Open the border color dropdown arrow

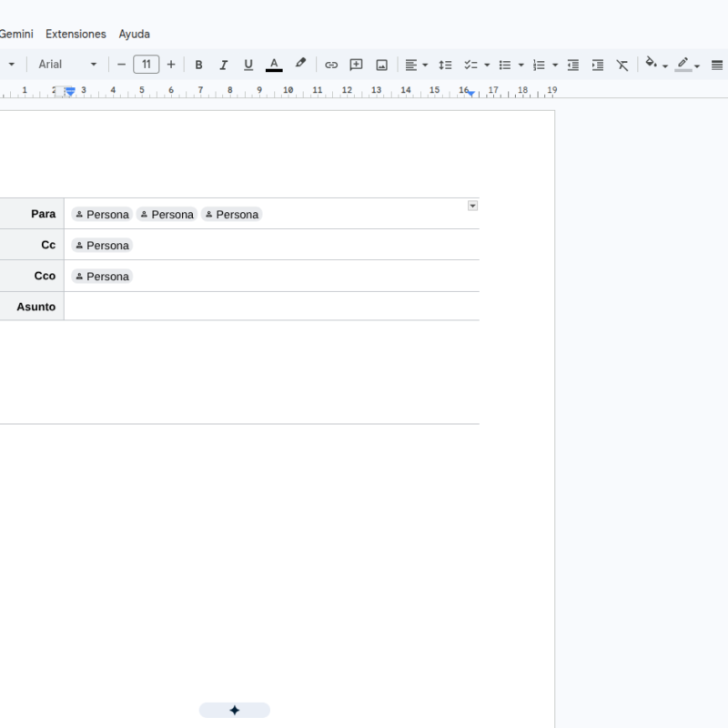click(697, 66)
